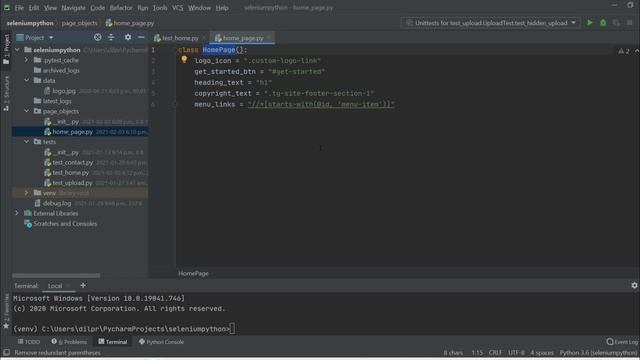
Task: Open the VCS menu
Action: click(x=178, y=8)
